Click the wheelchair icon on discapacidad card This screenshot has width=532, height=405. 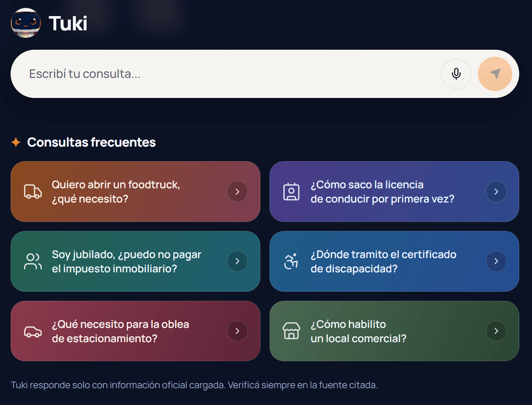pos(291,261)
